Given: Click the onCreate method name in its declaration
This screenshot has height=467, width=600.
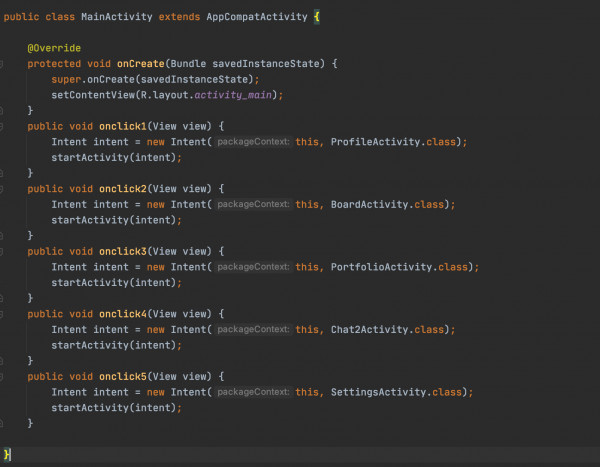Looking at the screenshot, I should (140, 64).
